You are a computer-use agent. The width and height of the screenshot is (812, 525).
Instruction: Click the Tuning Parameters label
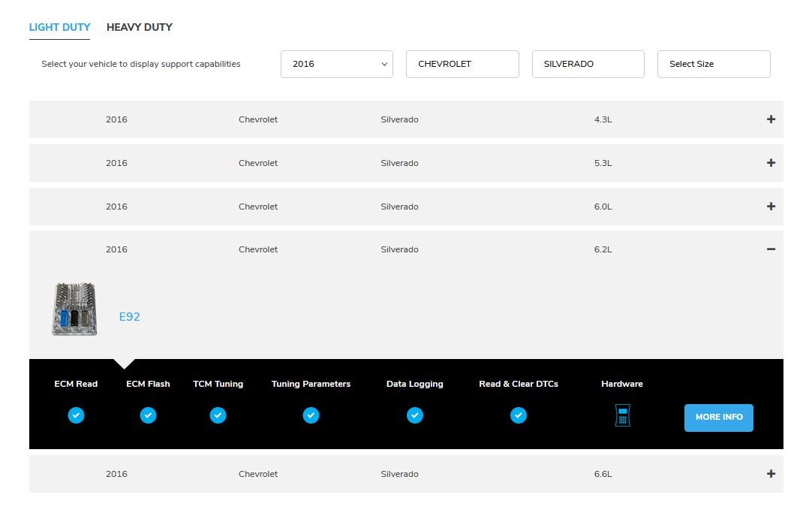pos(311,384)
